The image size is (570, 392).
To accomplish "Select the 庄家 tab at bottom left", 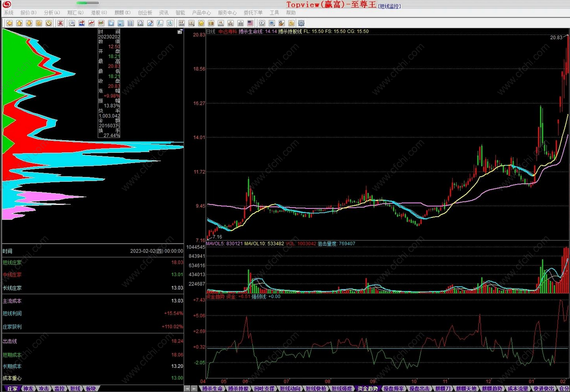I will pyautogui.click(x=12, y=388).
